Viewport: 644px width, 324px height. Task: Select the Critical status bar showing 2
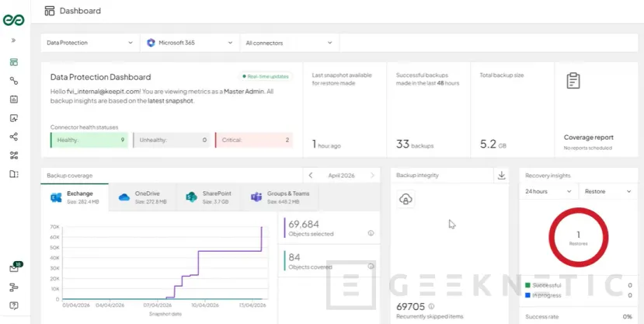pyautogui.click(x=254, y=140)
